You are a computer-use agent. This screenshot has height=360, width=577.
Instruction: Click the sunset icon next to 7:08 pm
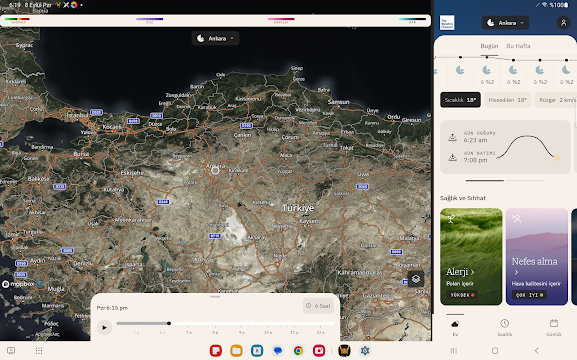(453, 157)
